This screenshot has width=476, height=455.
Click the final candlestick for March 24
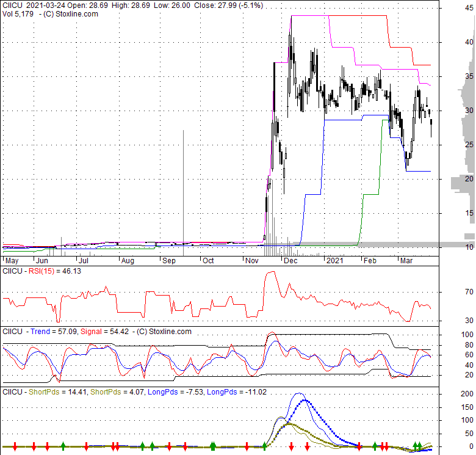[431, 128]
